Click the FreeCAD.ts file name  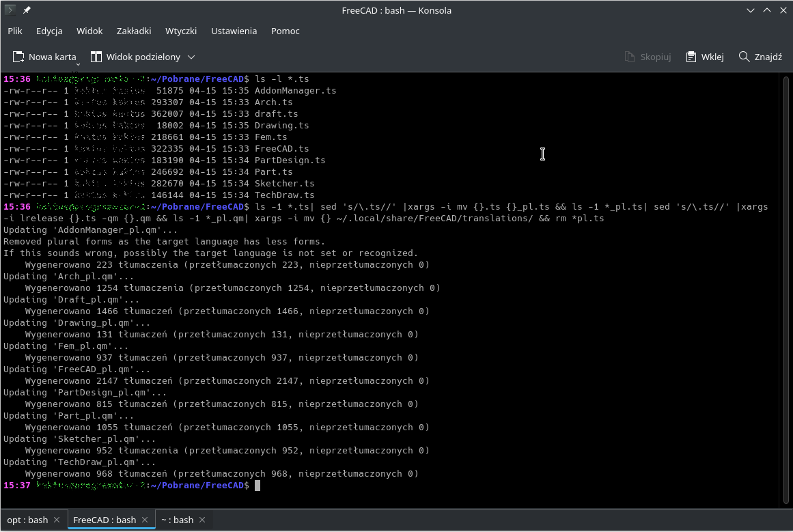point(281,149)
